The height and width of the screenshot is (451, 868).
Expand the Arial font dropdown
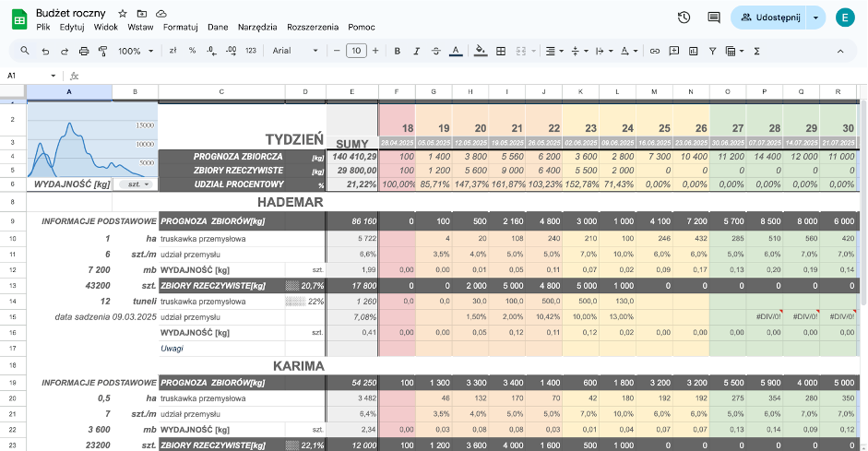point(293,51)
